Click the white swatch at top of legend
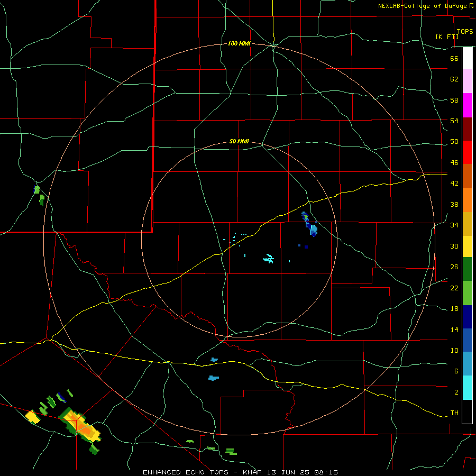This screenshot has width=476, height=476. point(467,58)
